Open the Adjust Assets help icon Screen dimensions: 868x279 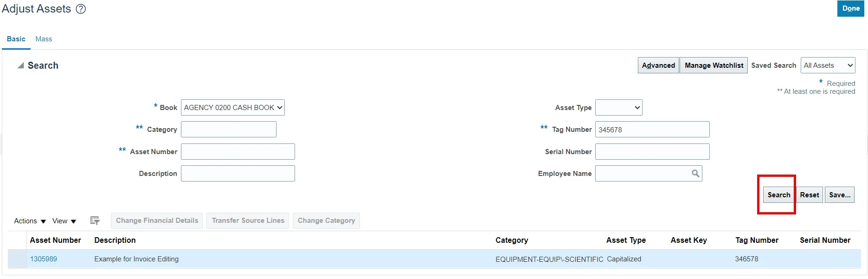[81, 9]
